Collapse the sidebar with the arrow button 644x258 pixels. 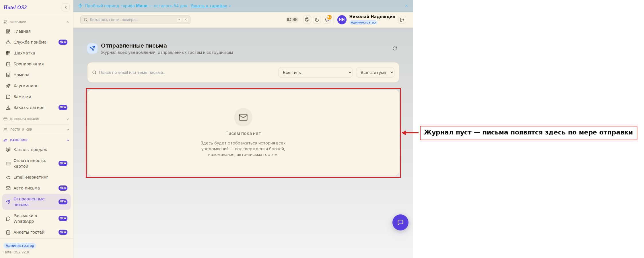(66, 7)
